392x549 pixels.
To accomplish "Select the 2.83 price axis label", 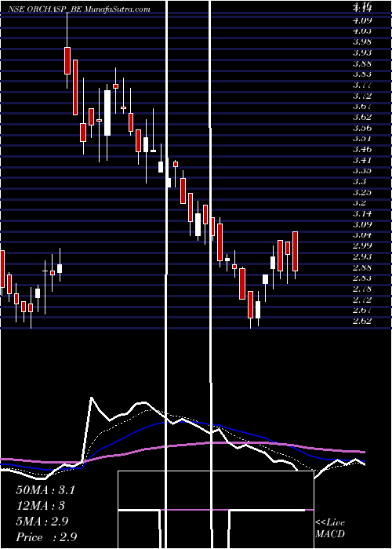I will tap(362, 278).
